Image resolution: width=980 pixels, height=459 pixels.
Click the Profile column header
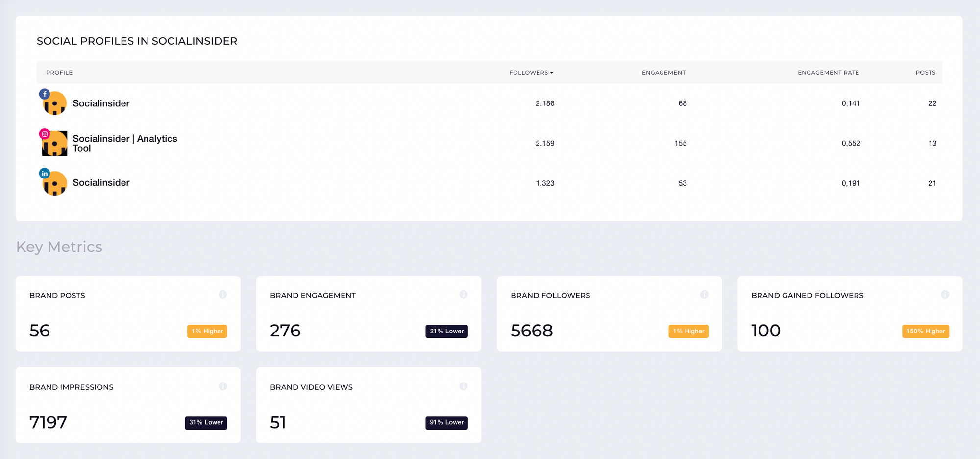pos(59,73)
